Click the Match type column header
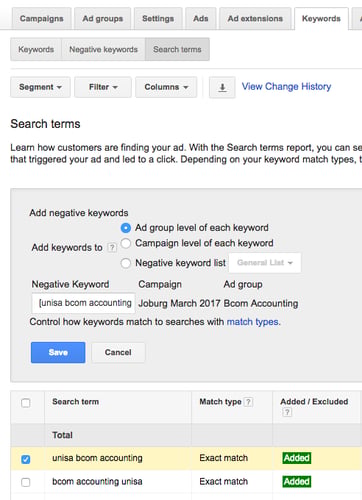Screen dimensions: 362x500 pos(220,402)
